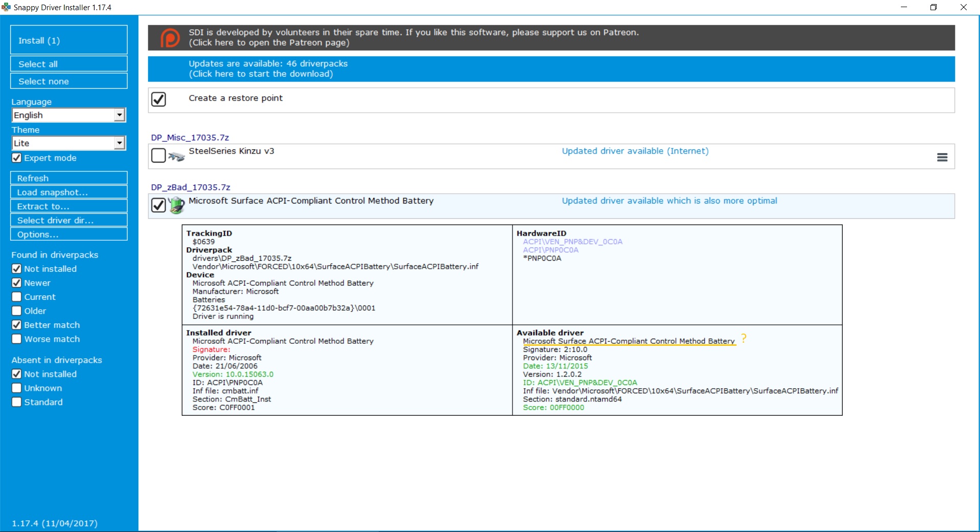
Task: Open the Options... dialog
Action: 69,234
